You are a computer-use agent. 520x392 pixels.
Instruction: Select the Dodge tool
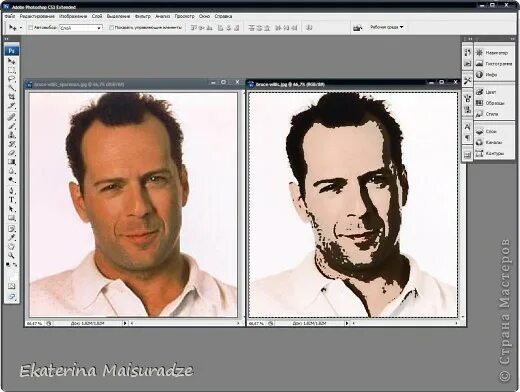click(x=12, y=180)
